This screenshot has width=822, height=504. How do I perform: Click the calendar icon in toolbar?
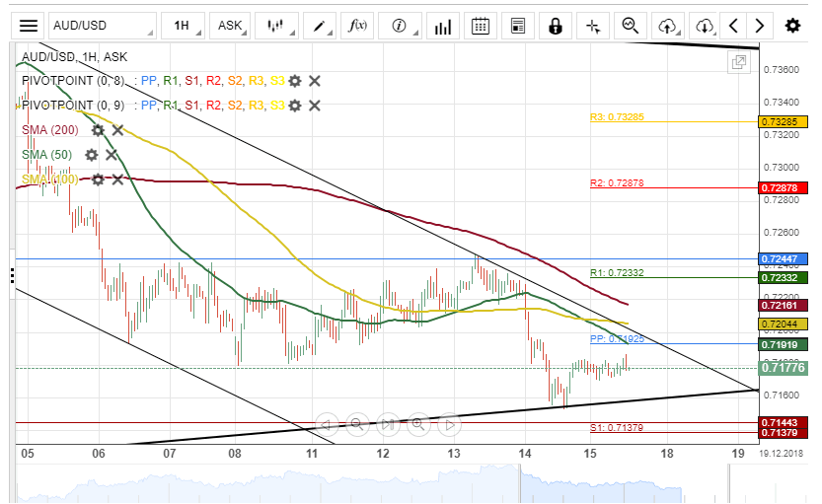click(x=481, y=26)
